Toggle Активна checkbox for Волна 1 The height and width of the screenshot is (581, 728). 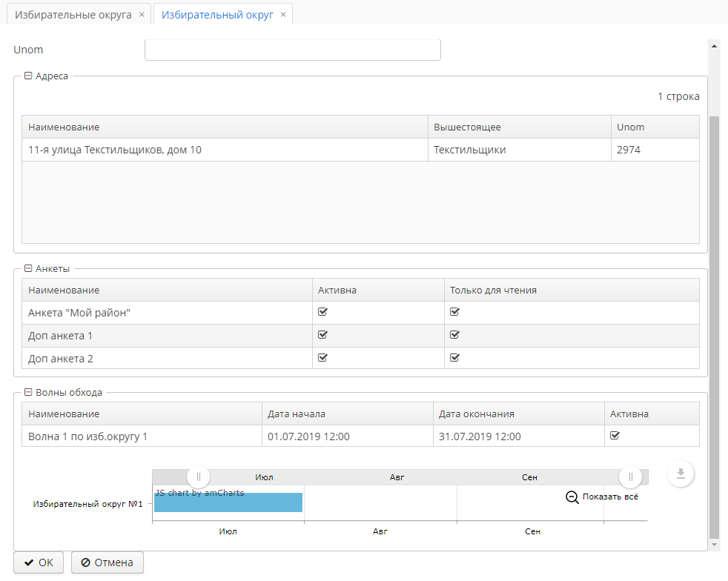tap(615, 436)
